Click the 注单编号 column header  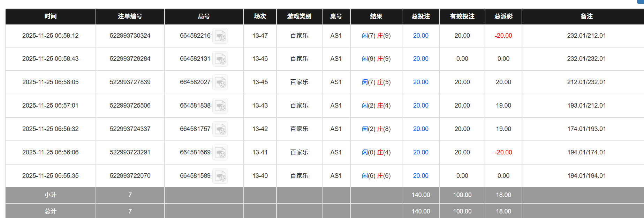pos(130,16)
